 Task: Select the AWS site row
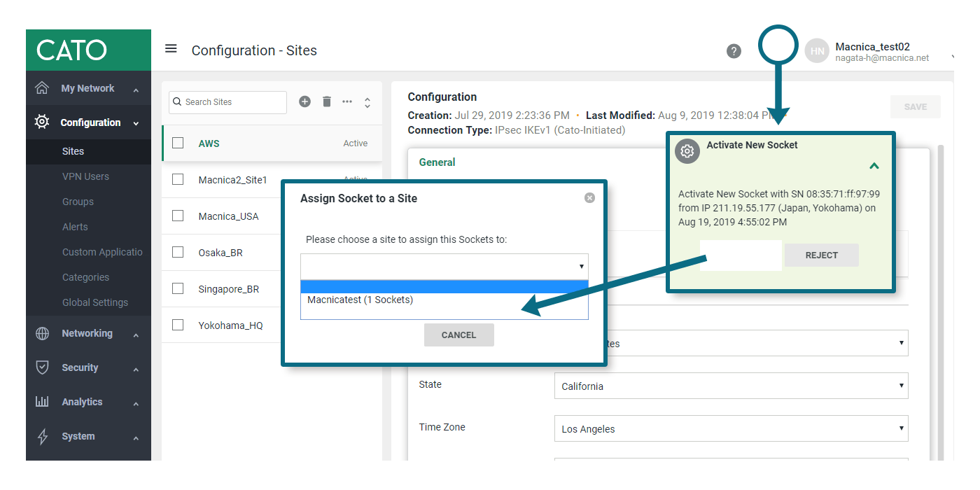[x=272, y=143]
